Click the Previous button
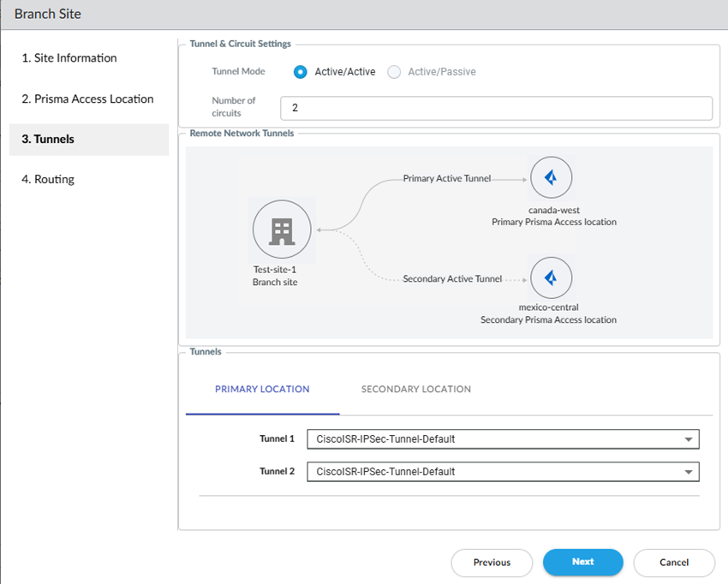728x584 pixels. point(492,563)
